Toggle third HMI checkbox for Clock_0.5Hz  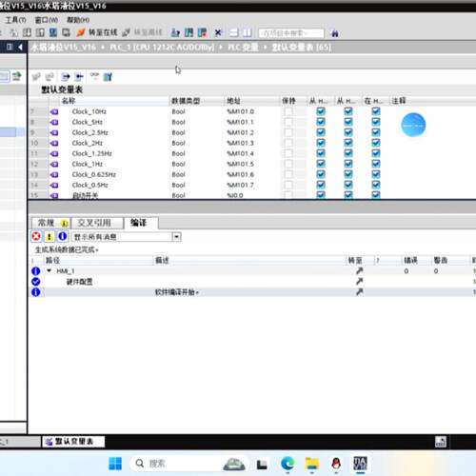(x=376, y=185)
